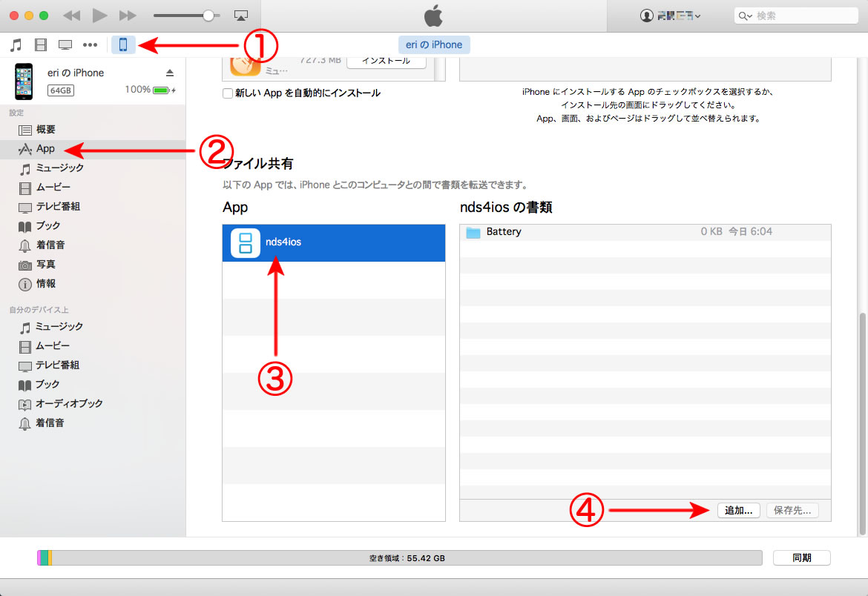The image size is (868, 596).
Task: Click the fast-forward playback button
Action: 128,16
